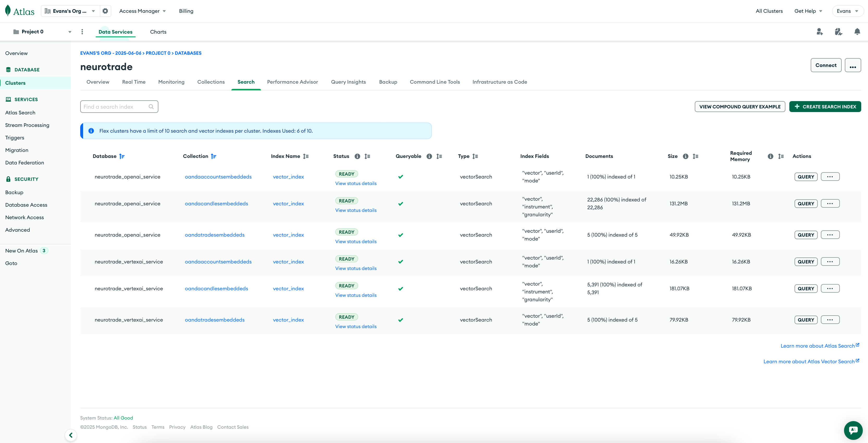Expand the Get Help menu
This screenshot has height=443, width=868.
pyautogui.click(x=808, y=11)
